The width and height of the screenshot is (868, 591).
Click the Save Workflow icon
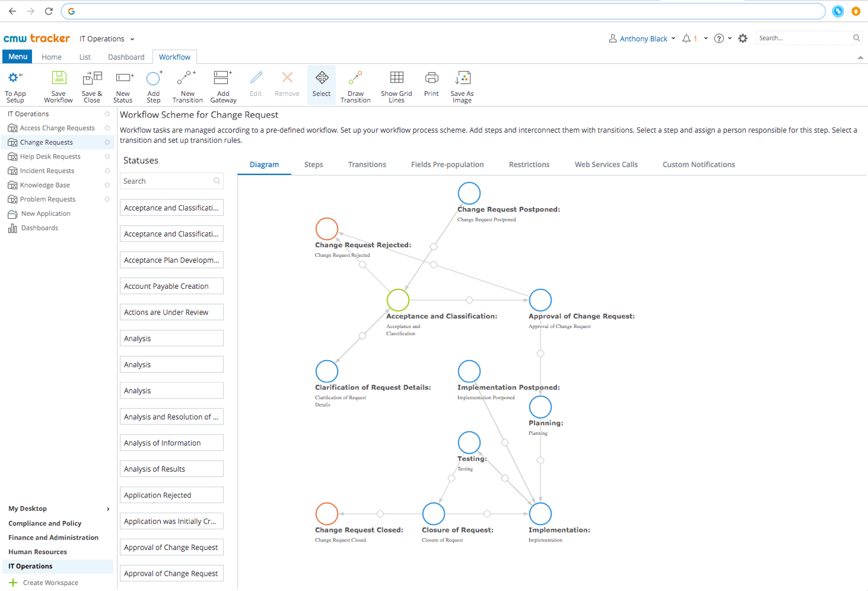pyautogui.click(x=58, y=77)
